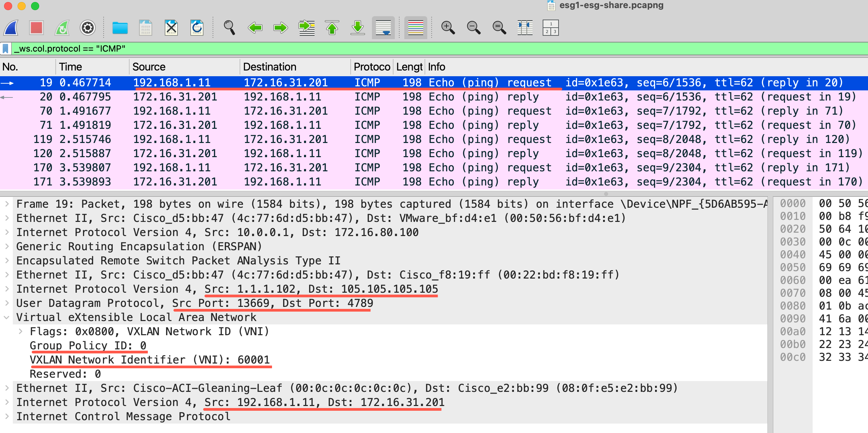Viewport: 868px width, 433px height.
Task: Open display filter bookmarks
Action: [5, 49]
